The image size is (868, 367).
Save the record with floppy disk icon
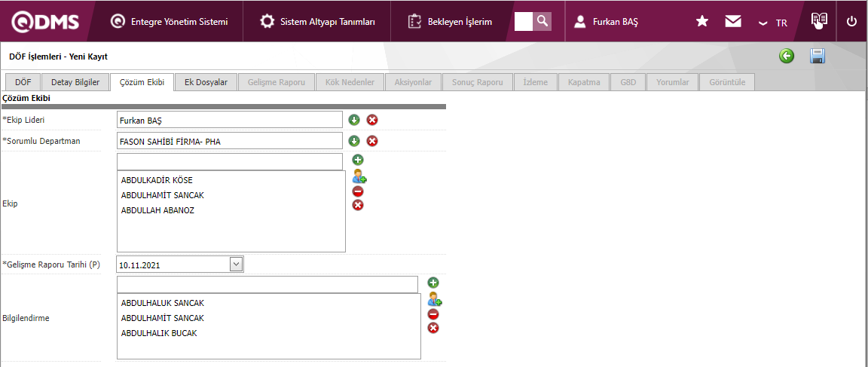click(818, 57)
